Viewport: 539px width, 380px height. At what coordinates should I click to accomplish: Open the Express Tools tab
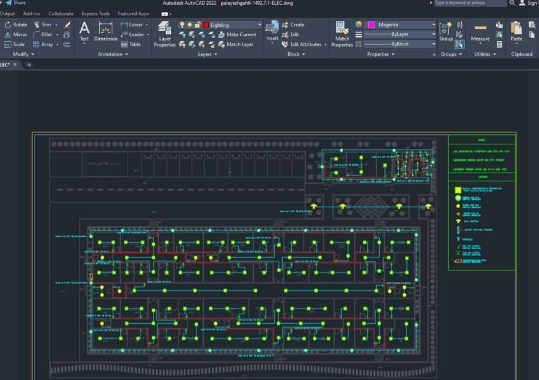96,14
